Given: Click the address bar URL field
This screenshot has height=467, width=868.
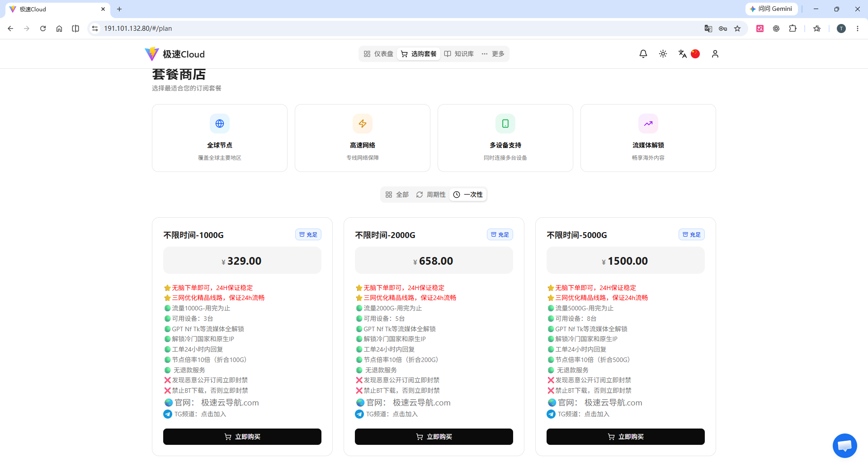Looking at the screenshot, I should tap(398, 29).
